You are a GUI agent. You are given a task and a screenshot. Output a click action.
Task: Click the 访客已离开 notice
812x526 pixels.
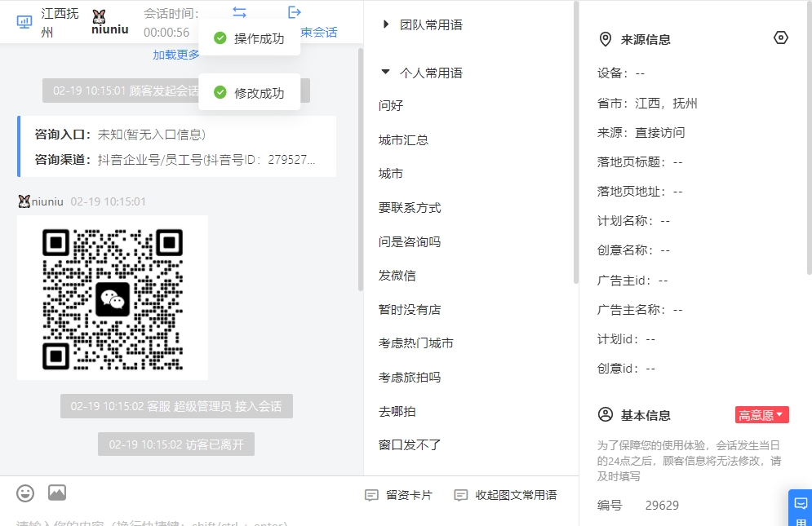coord(176,444)
